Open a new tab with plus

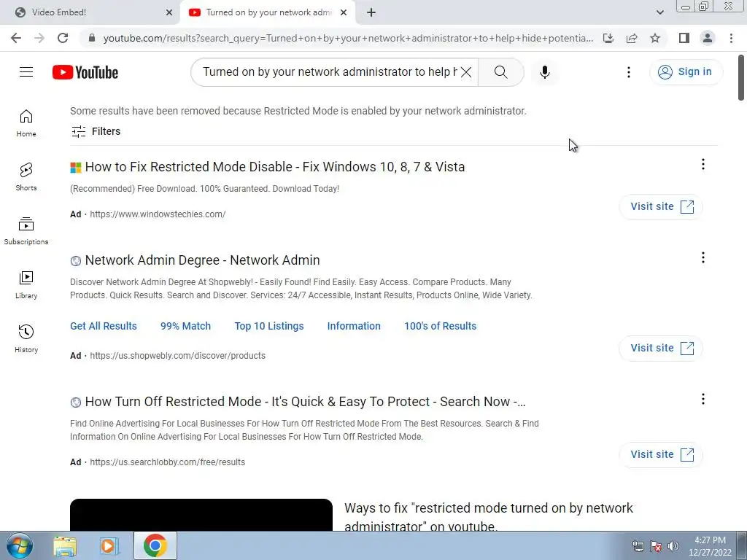point(371,12)
